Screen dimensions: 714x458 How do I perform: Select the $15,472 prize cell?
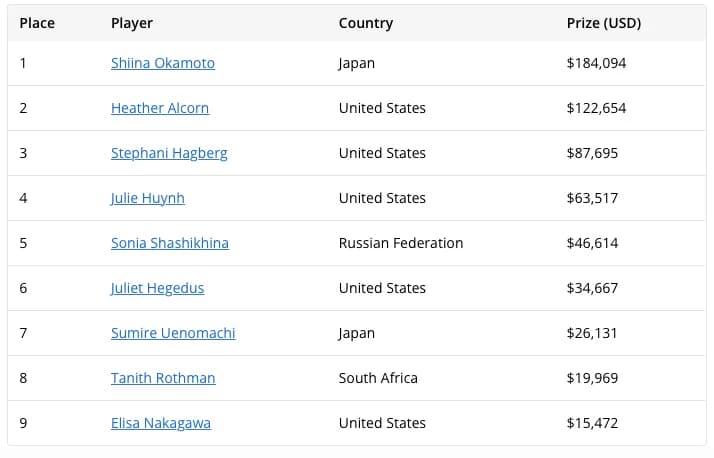[x=592, y=423]
